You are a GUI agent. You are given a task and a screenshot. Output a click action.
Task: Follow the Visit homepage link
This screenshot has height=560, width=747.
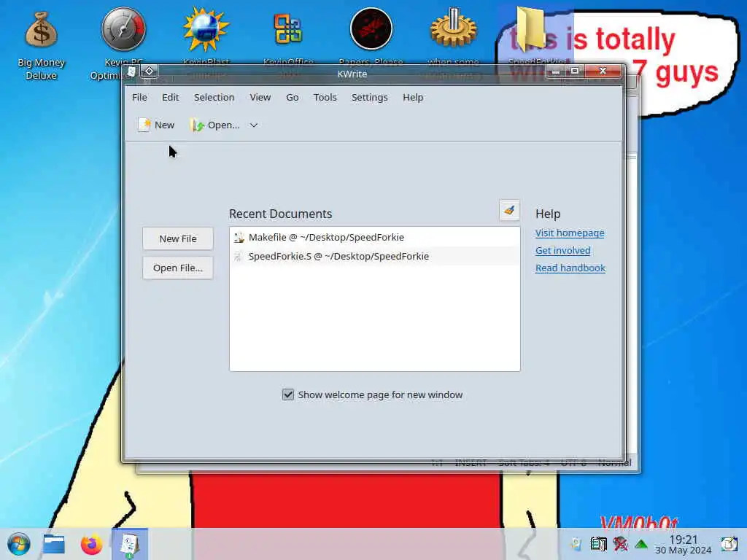point(569,233)
